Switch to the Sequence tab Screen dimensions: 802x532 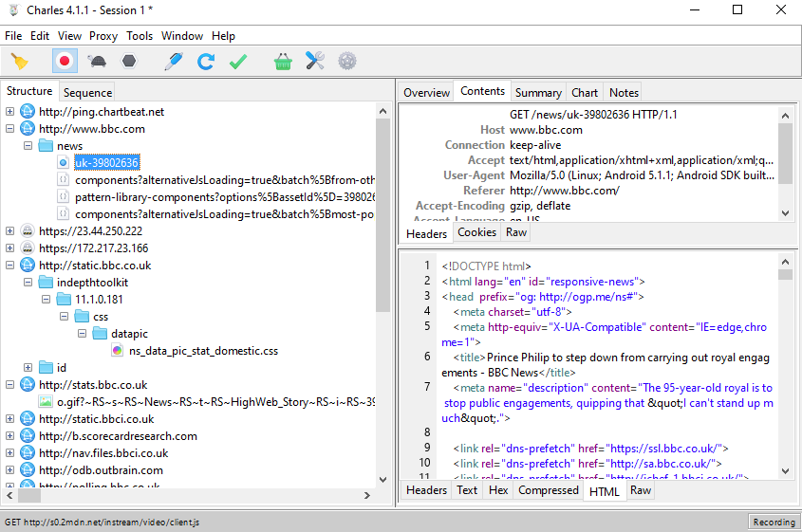(x=87, y=93)
